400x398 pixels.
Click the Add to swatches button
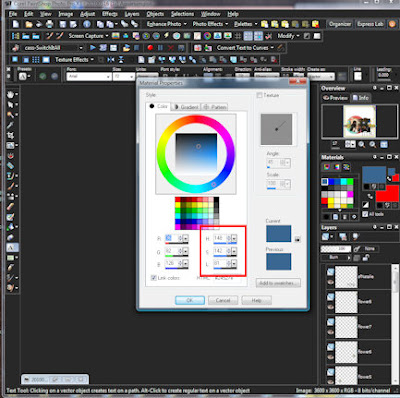tap(278, 283)
